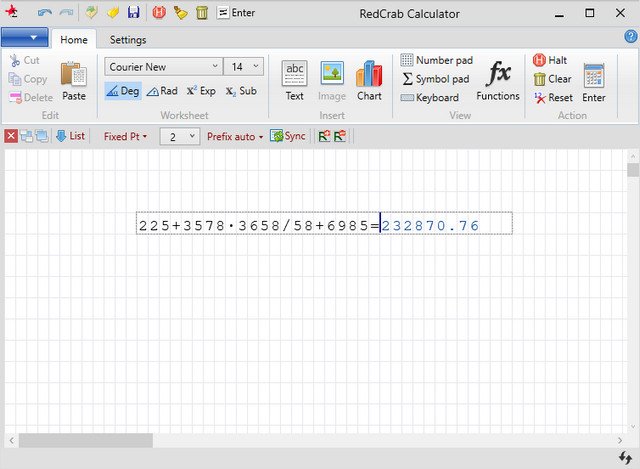Click the Sync button
Screen dimensions: 640x469
(288, 136)
